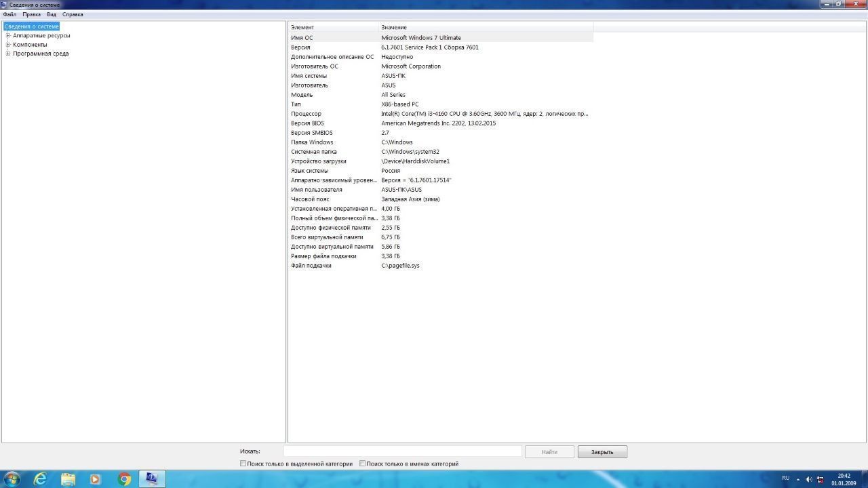This screenshot has width=868, height=488.
Task: Click the 'Западная Азия (зима)' value
Action: pos(410,199)
